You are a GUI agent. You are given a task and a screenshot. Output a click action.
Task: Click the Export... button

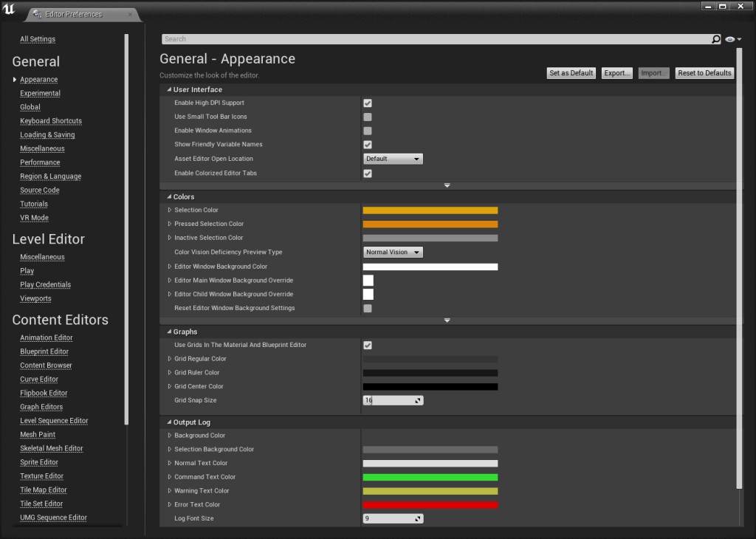tap(617, 73)
